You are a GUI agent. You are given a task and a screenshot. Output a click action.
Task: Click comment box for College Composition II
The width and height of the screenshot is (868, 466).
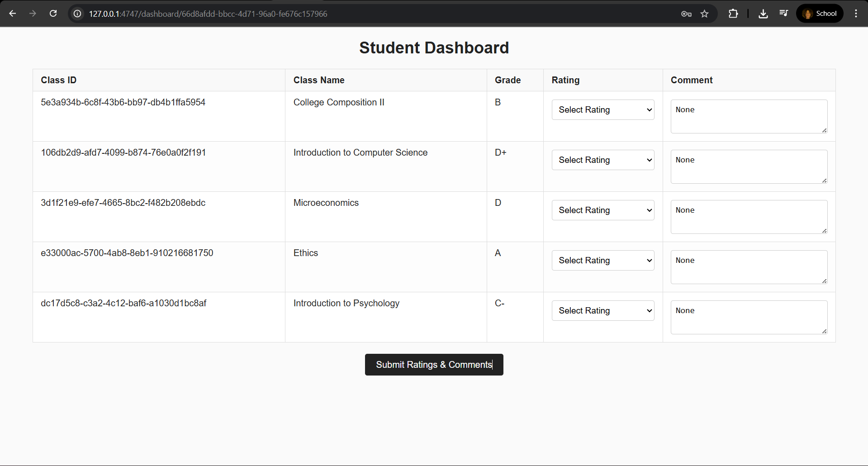click(x=749, y=116)
